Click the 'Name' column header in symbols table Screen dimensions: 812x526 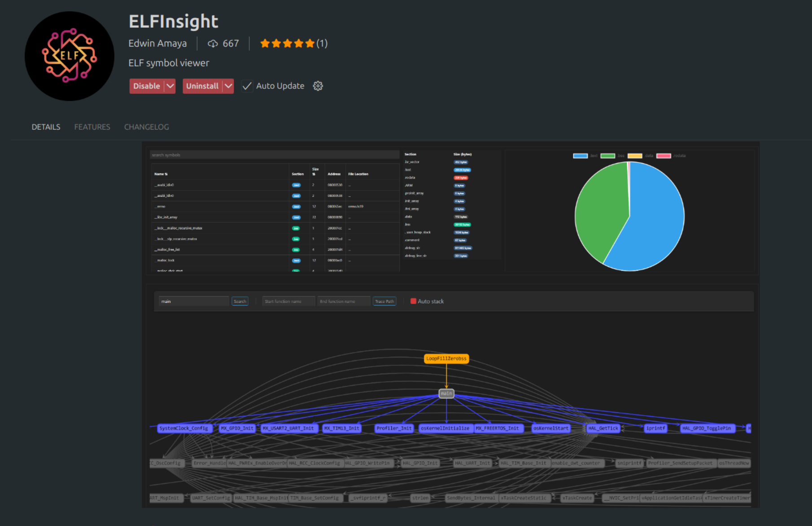pyautogui.click(x=161, y=174)
